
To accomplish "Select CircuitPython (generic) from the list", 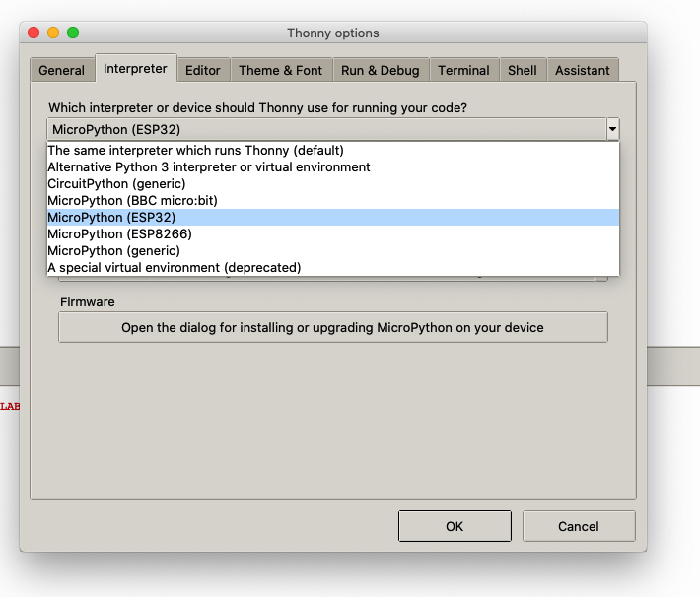I will point(333,184).
